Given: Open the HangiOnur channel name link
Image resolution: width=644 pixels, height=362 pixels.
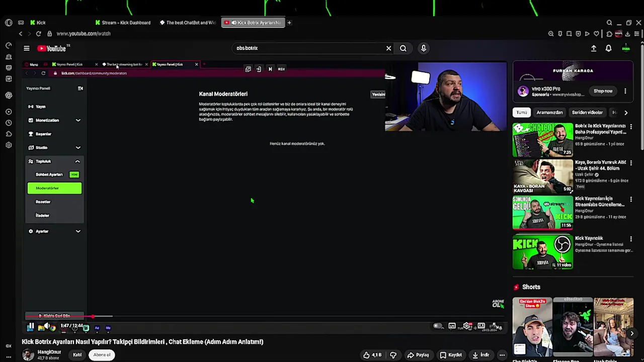Looking at the screenshot, I should pos(49,352).
